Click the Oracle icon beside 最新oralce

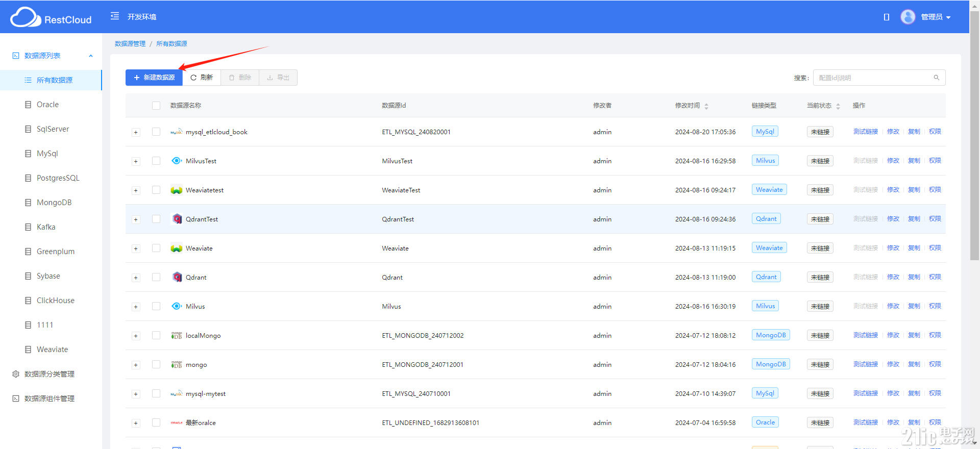click(x=177, y=422)
